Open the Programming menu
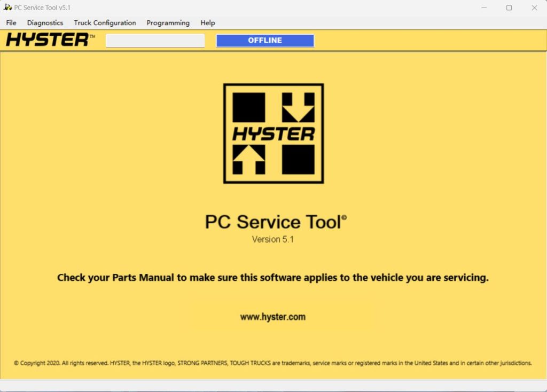The width and height of the screenshot is (547, 392). (168, 23)
